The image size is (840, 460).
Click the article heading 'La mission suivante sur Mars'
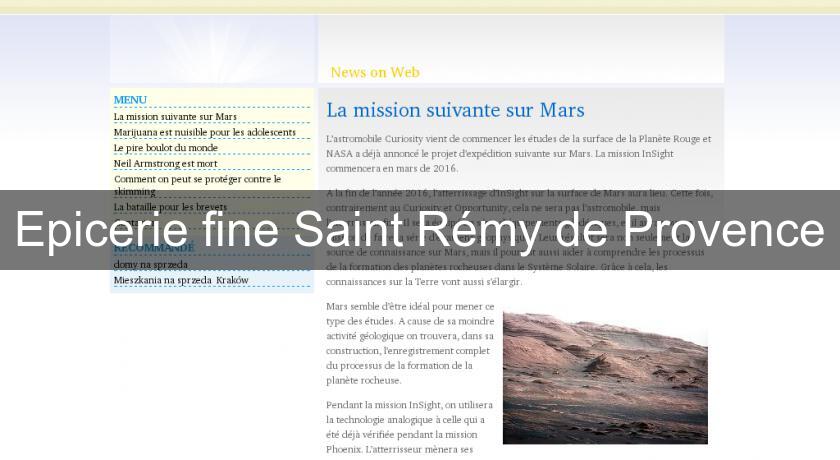455,110
